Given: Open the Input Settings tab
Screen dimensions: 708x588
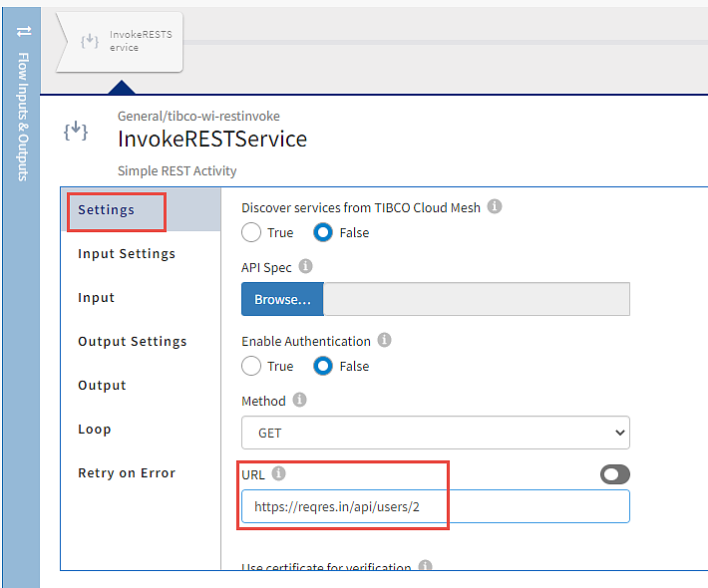Looking at the screenshot, I should tap(127, 254).
